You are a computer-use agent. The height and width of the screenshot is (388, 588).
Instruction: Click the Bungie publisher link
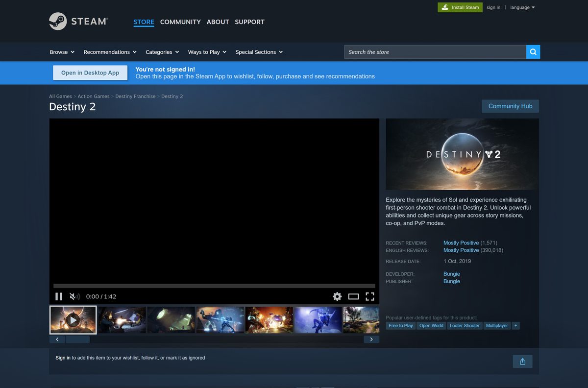452,281
